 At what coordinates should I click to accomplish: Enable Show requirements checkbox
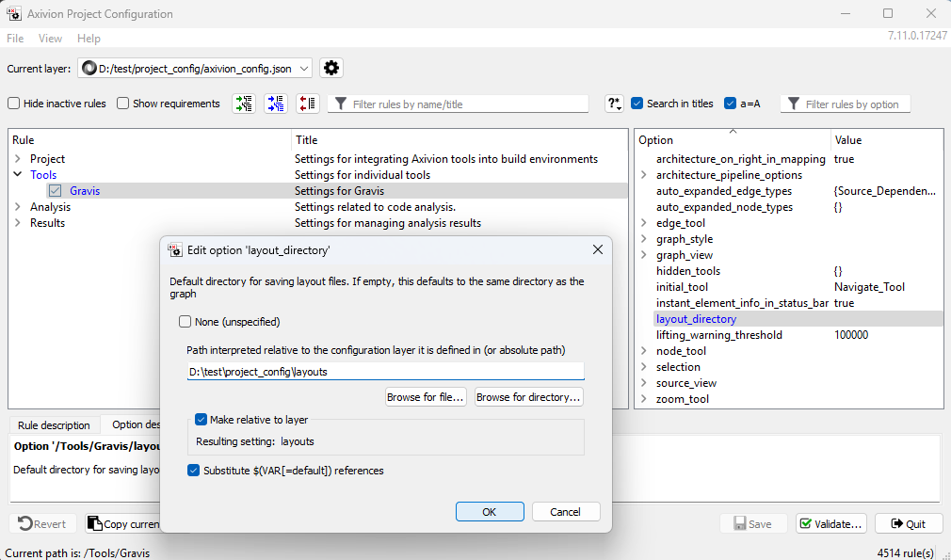pos(122,104)
